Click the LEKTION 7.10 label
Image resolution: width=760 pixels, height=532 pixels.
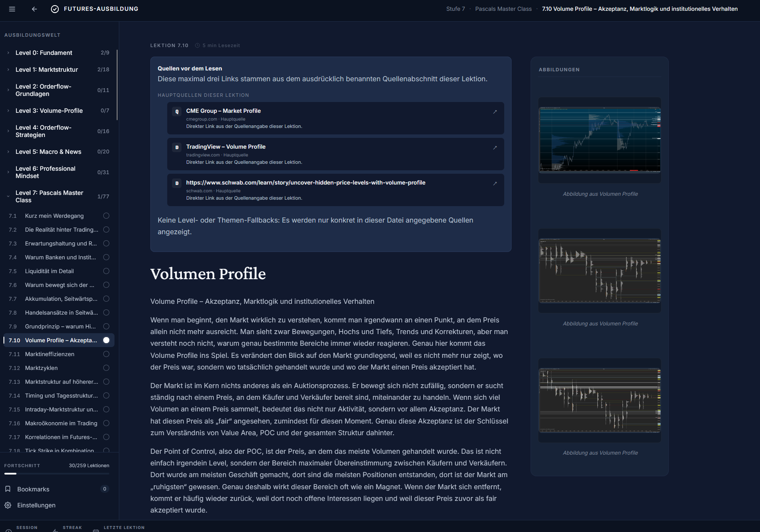(169, 45)
